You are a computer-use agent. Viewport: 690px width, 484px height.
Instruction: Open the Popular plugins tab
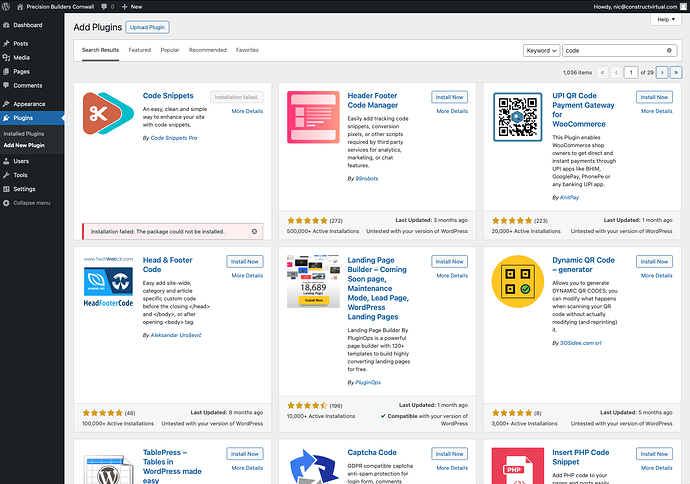(170, 49)
